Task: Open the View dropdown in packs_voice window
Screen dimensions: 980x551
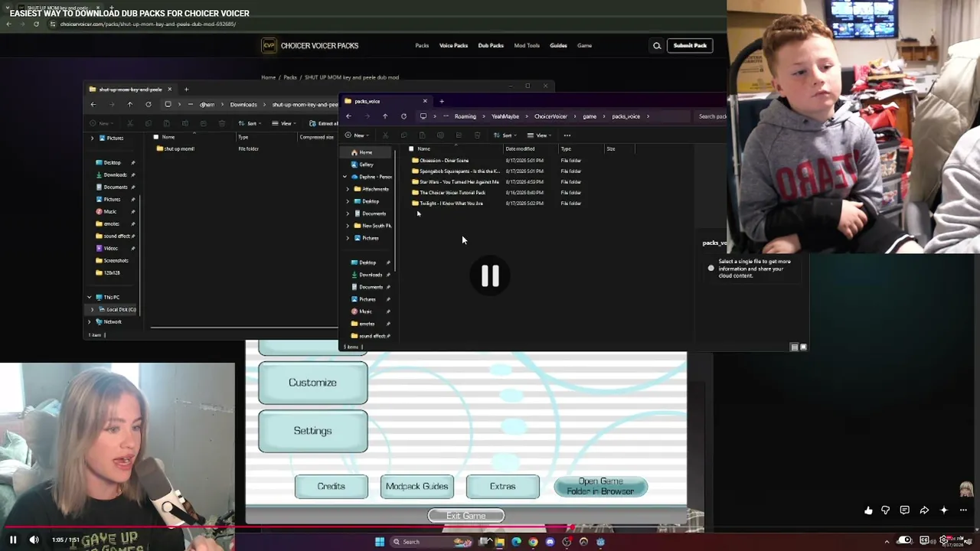Action: click(541, 135)
